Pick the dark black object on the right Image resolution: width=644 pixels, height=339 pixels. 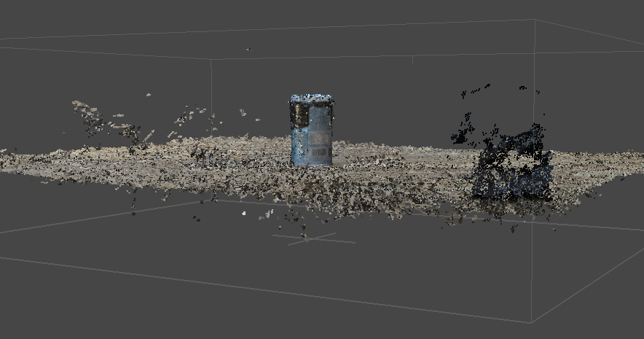pyautogui.click(x=511, y=163)
